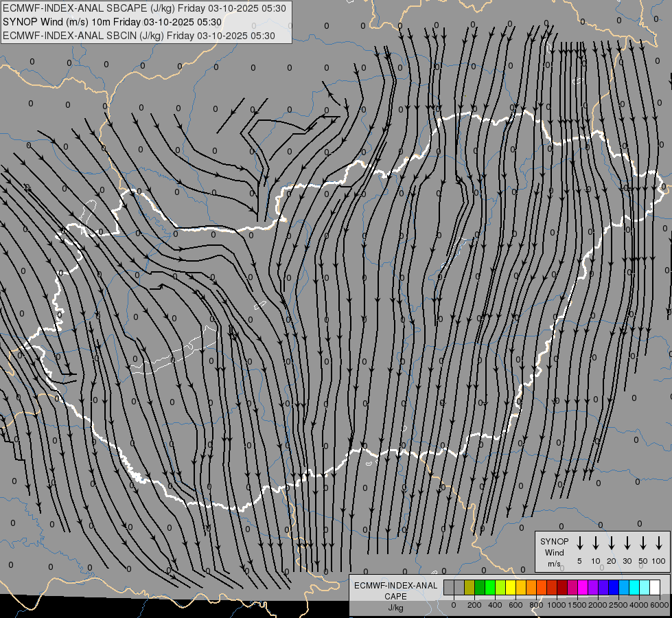This screenshot has width=672, height=618.
Task: Click the olive 200 J/kg color swatch
Action: click(x=470, y=587)
